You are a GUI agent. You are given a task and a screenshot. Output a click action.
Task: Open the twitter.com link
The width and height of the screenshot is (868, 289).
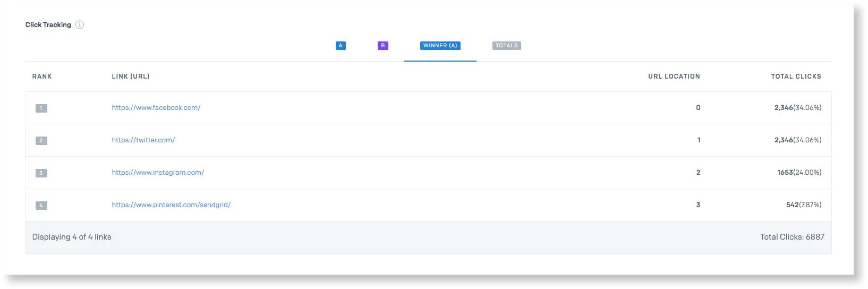tap(143, 140)
